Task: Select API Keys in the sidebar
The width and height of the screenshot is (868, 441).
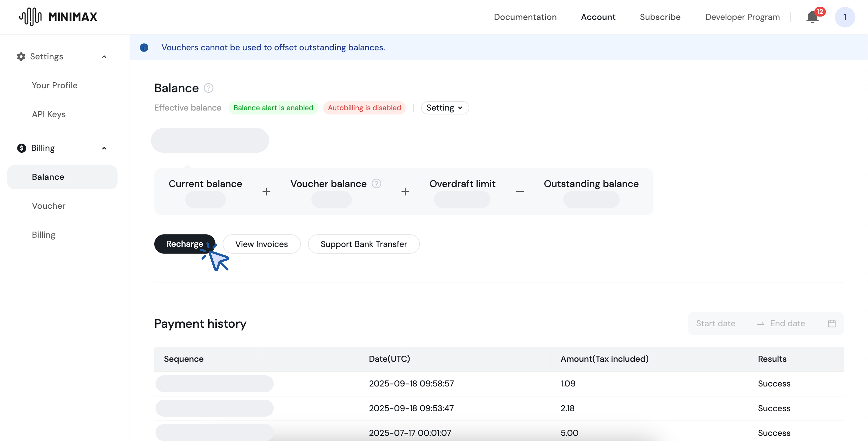Action: (x=49, y=114)
